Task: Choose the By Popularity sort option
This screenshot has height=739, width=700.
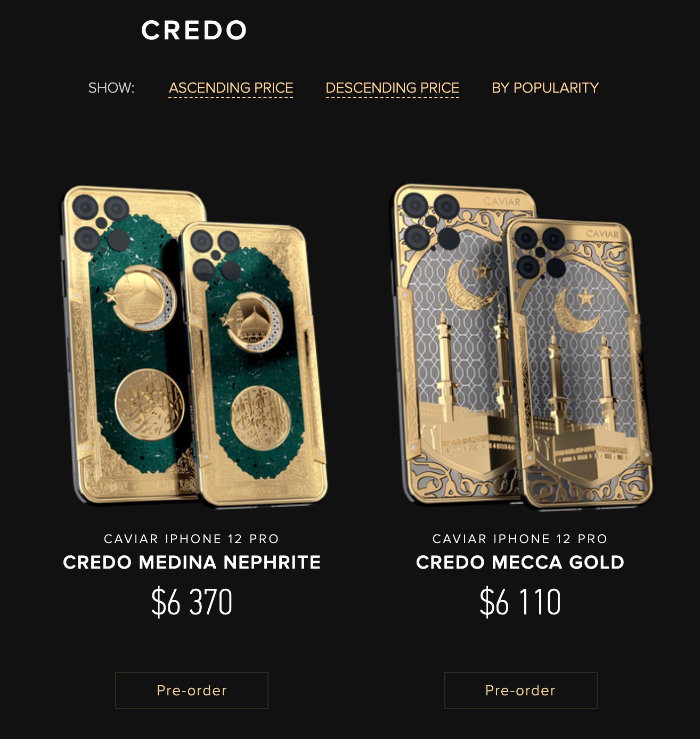Action: tap(545, 88)
